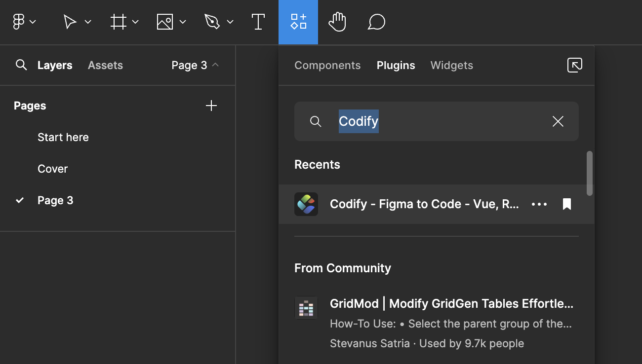Click the search icon in Layers panel
Screen dimensions: 642x364
[x=21, y=65]
